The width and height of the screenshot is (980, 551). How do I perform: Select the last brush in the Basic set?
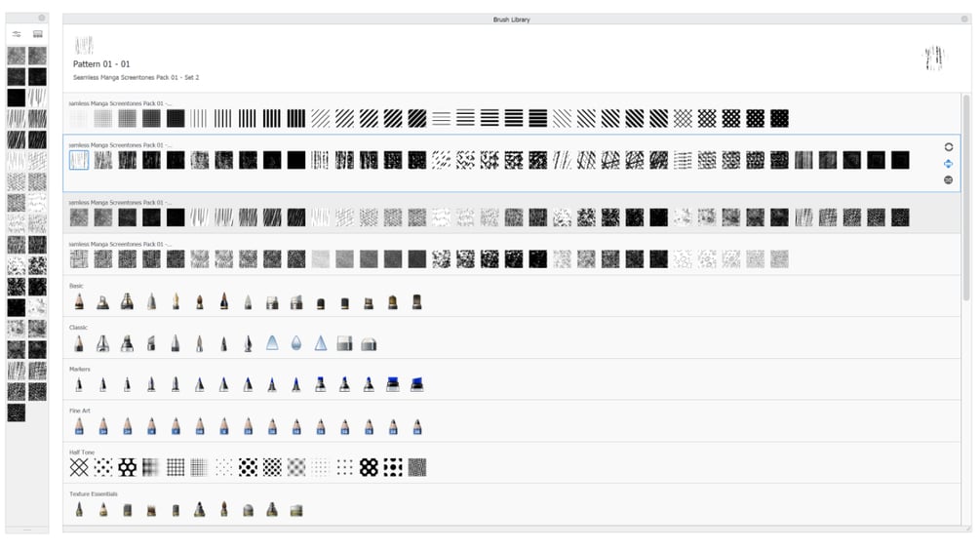click(x=417, y=301)
